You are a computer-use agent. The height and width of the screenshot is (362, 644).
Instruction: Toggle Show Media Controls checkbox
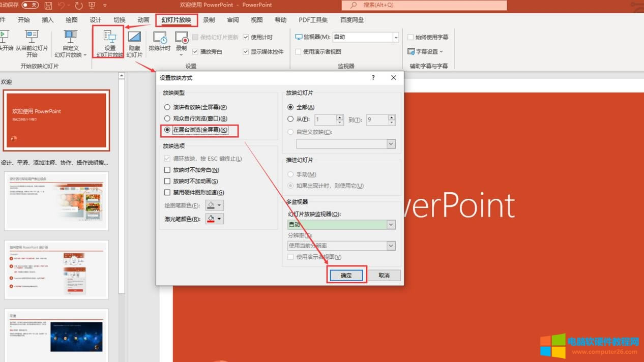(x=246, y=51)
